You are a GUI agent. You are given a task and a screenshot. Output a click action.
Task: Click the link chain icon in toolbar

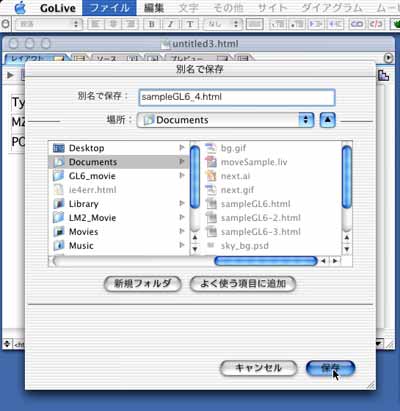pos(357,24)
